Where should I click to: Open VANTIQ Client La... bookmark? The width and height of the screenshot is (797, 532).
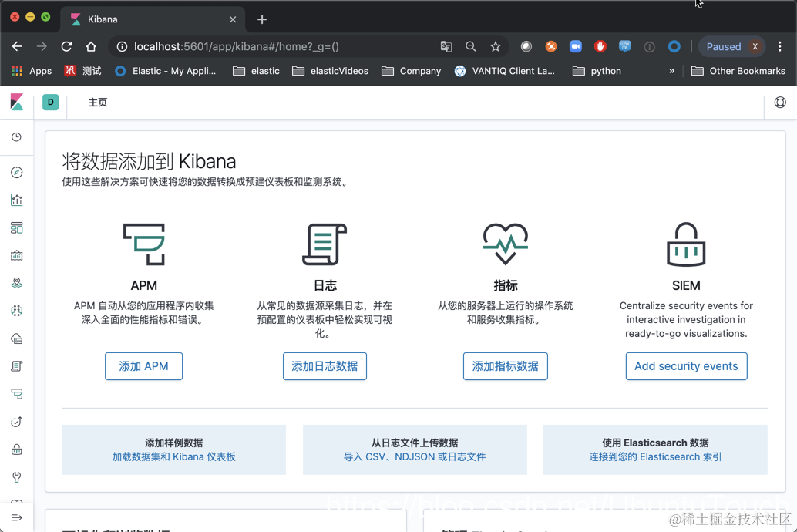point(505,71)
